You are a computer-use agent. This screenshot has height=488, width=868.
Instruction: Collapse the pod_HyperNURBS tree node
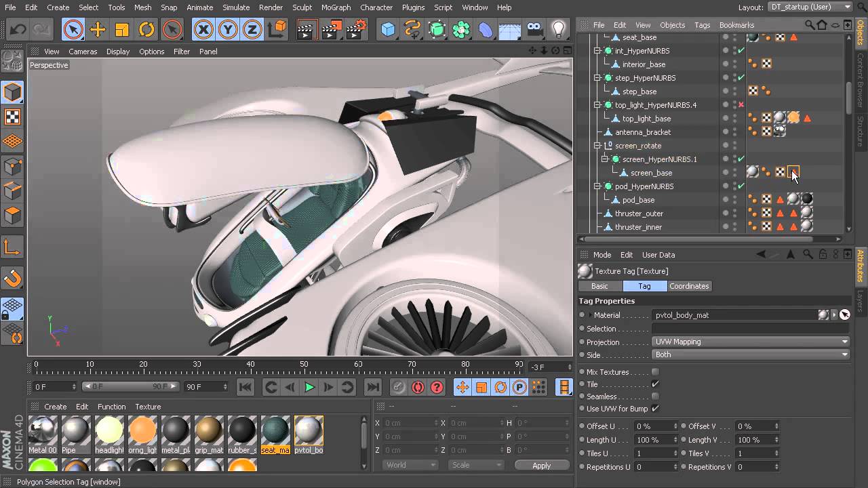[597, 186]
